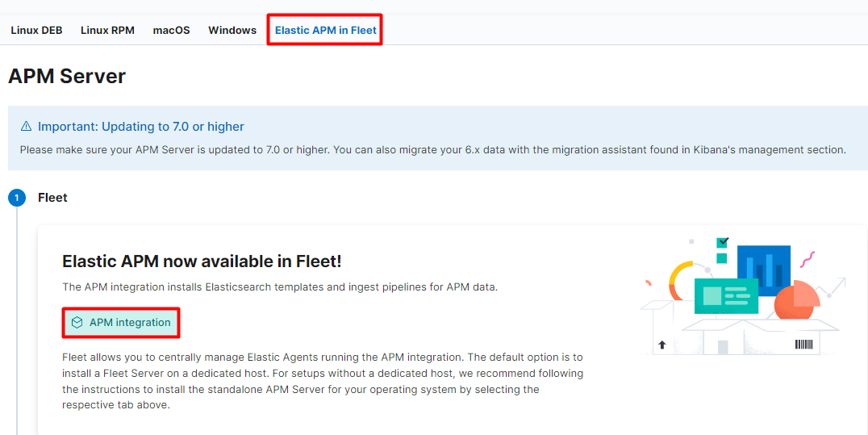Image resolution: width=868 pixels, height=435 pixels.
Task: Click the "Please make sure your APM Server" notice text
Action: 433,149
